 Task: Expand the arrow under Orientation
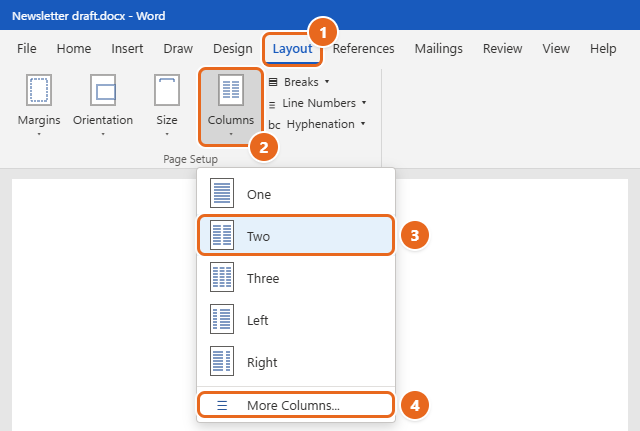[x=103, y=134]
